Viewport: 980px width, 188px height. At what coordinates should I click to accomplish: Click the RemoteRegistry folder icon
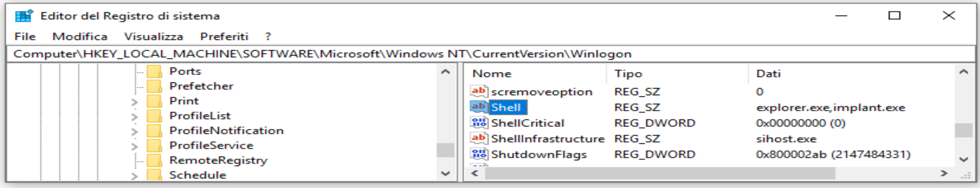point(154,160)
